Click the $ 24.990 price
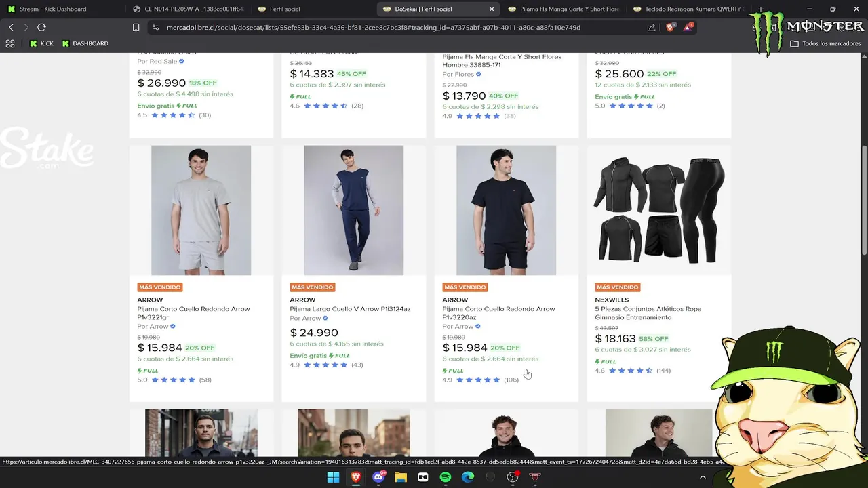The width and height of the screenshot is (868, 488). [314, 333]
